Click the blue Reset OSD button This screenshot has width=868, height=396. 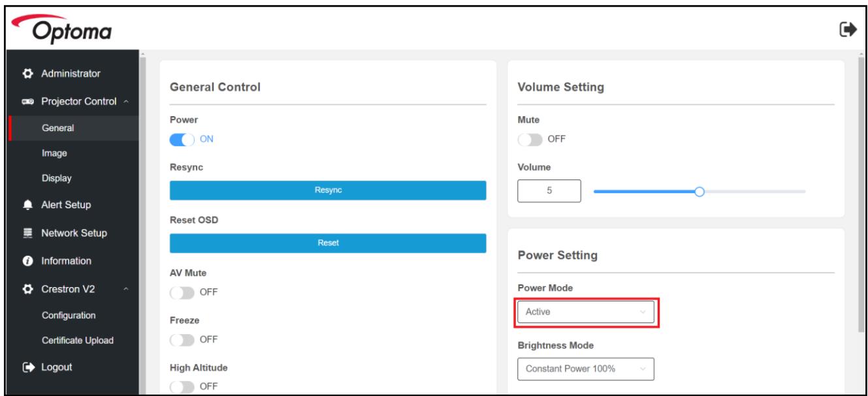click(x=328, y=243)
